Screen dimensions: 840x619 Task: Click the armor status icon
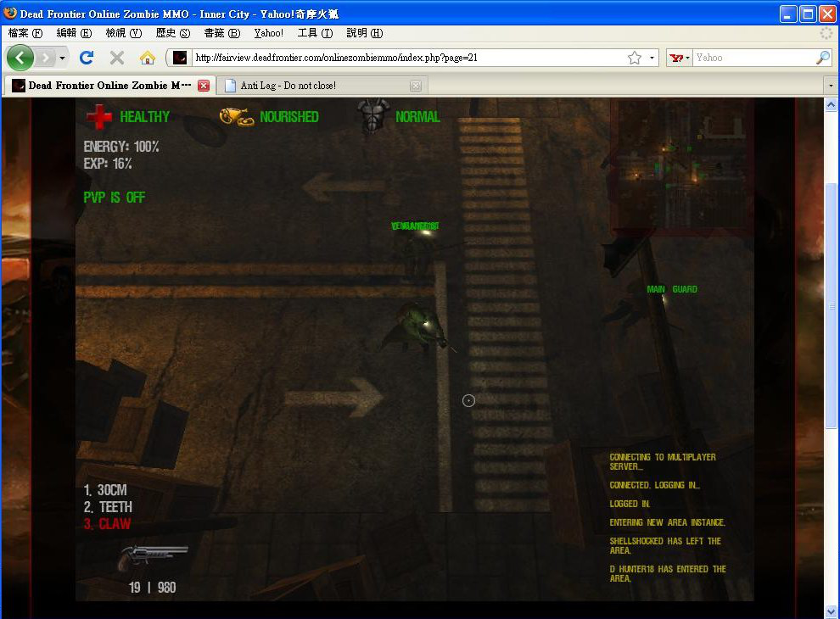click(x=374, y=116)
